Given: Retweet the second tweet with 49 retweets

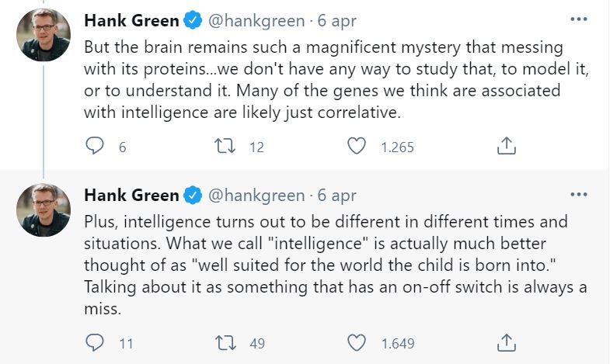Looking at the screenshot, I should click(225, 341).
